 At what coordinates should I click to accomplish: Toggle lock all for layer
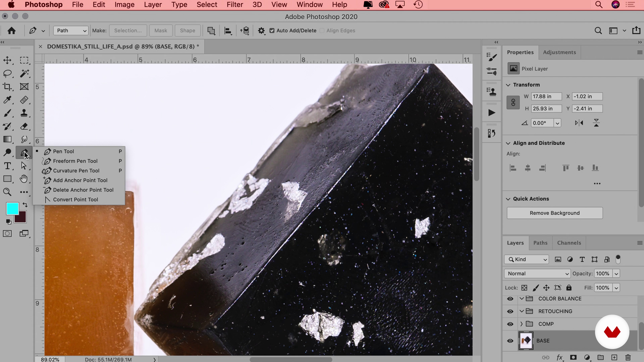[569, 288]
